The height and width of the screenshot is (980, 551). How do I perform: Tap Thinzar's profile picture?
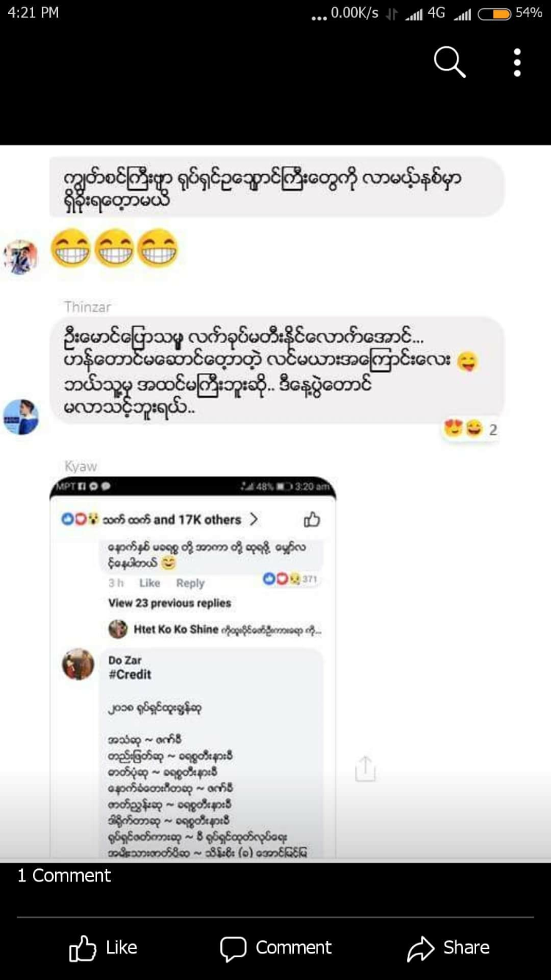[21, 417]
